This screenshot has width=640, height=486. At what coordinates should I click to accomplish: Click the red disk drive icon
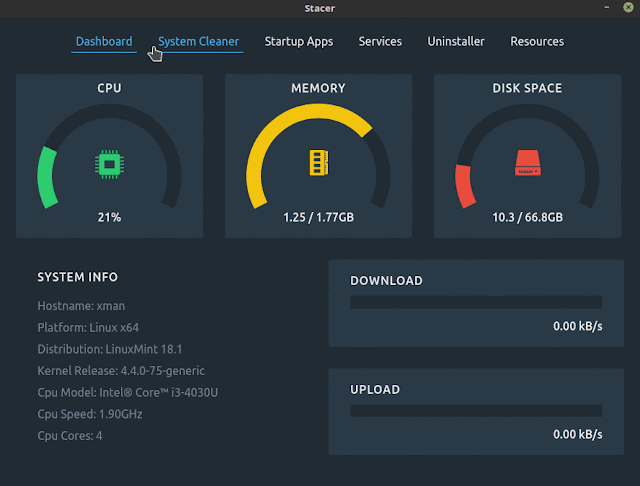pos(528,163)
